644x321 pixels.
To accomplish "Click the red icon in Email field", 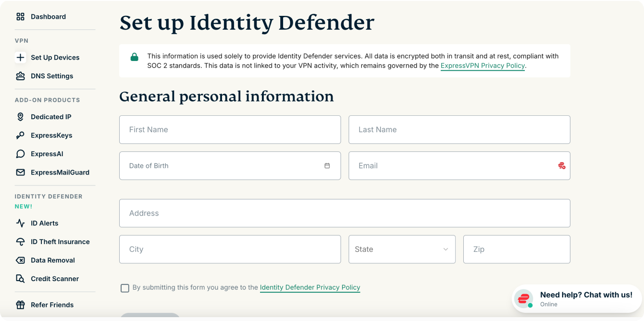I will tap(561, 166).
